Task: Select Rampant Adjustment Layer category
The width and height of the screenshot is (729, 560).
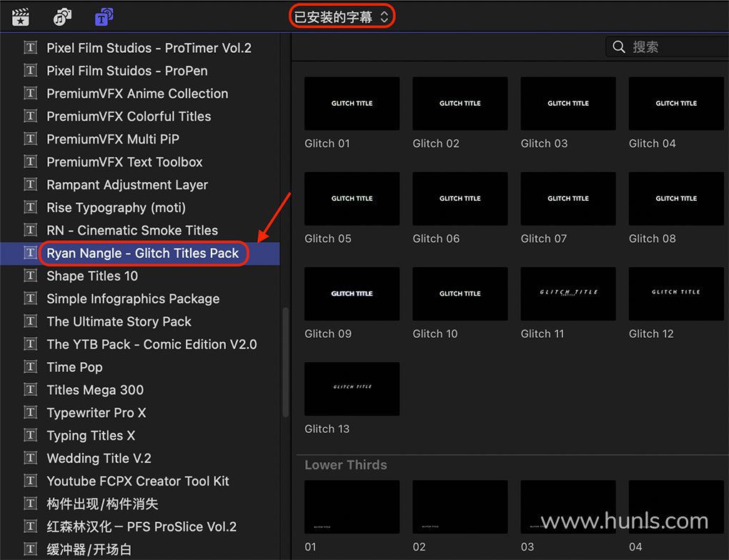Action: pos(127,184)
